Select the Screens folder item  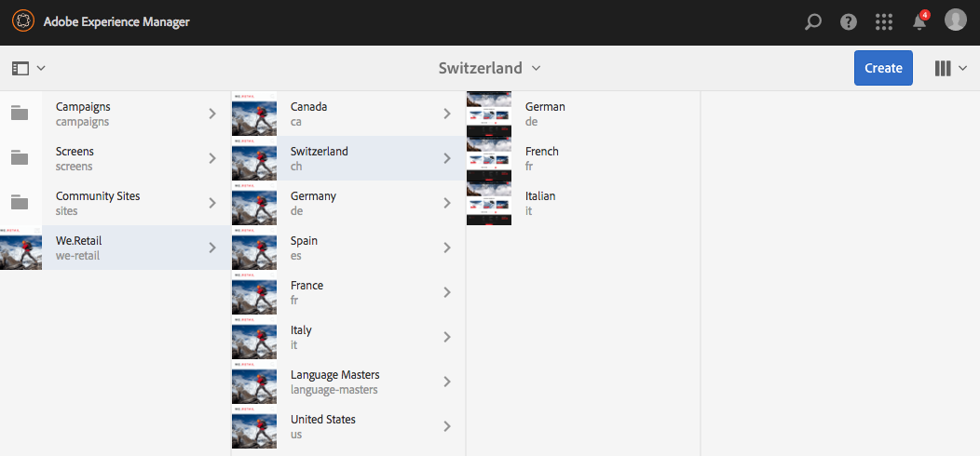click(115, 158)
